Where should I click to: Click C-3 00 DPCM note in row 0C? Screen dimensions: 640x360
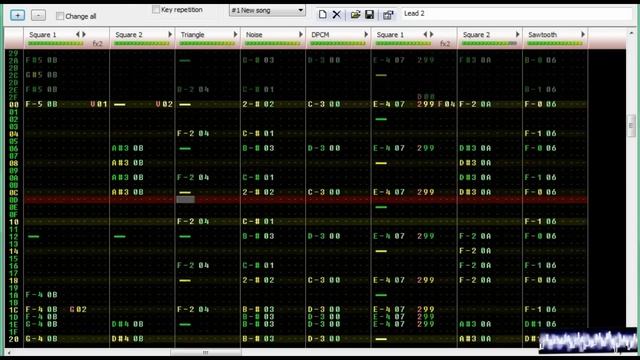coord(324,192)
